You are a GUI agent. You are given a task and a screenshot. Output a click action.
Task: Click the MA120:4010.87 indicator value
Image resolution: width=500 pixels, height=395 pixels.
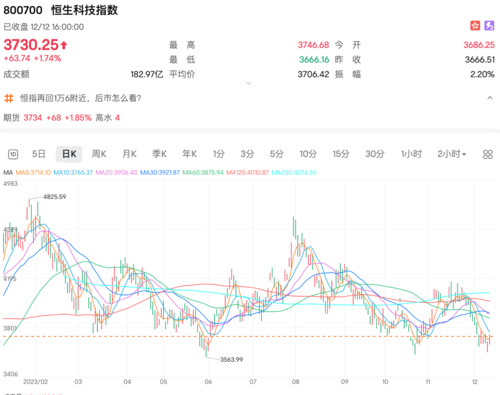247,173
